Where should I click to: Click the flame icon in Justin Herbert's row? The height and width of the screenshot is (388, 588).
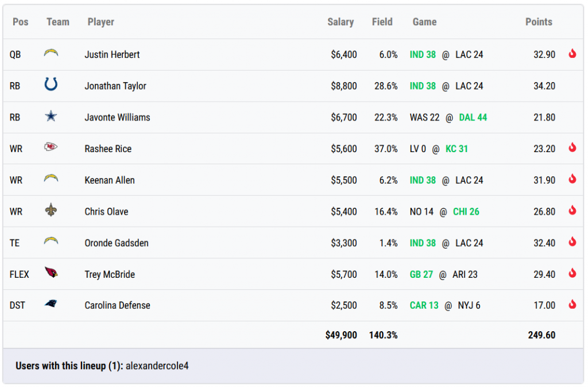pos(572,54)
